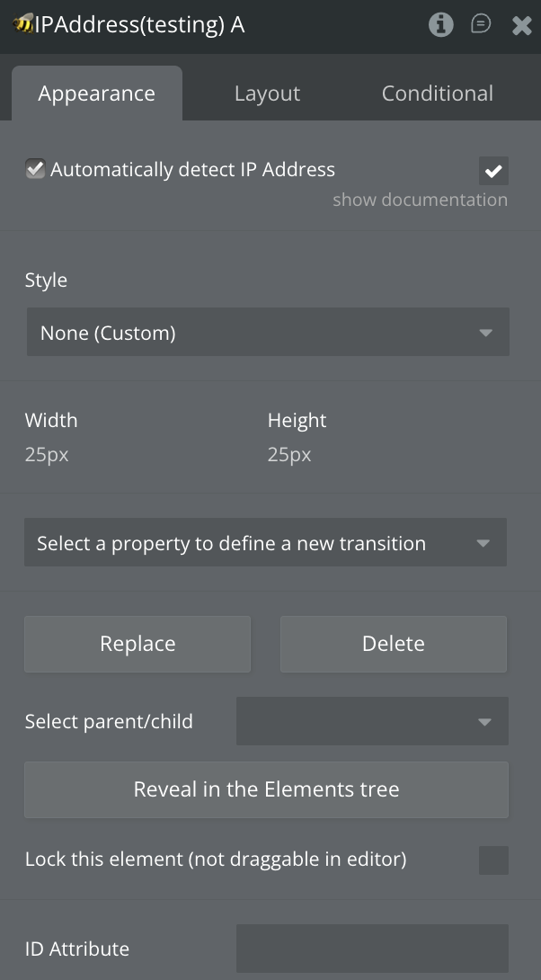Open the Select parent/child dropdown

(372, 721)
